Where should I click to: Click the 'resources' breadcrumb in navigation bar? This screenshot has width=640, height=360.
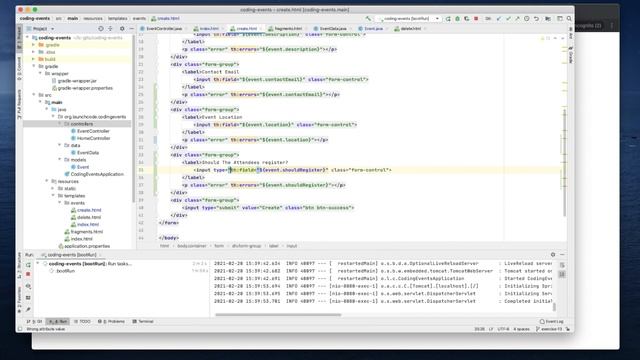[x=93, y=18]
